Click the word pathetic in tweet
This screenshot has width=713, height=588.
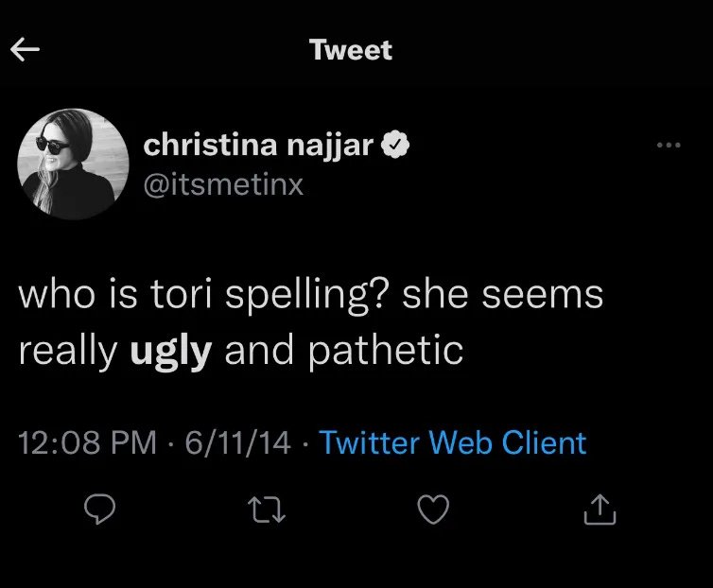point(385,351)
